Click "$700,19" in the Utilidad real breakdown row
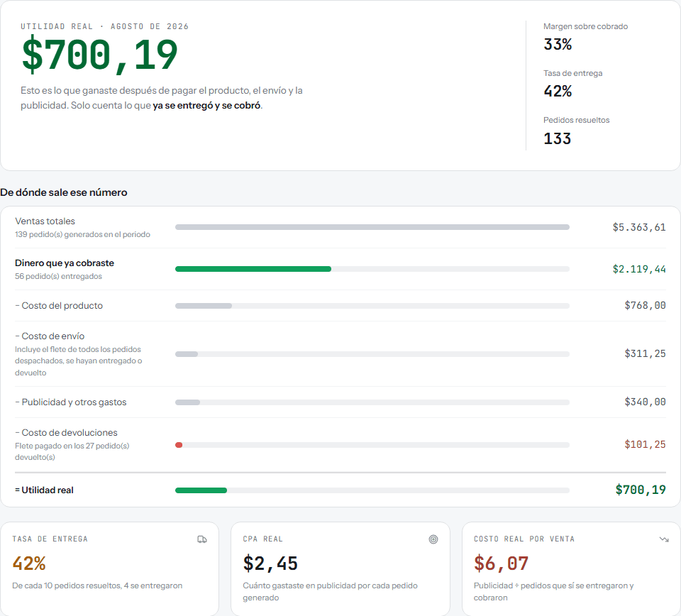 [641, 490]
